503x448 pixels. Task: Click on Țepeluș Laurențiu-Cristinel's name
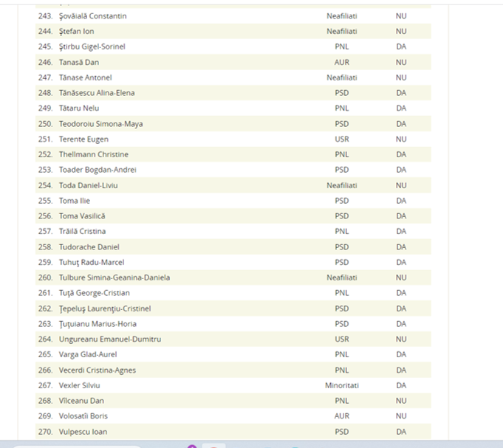pos(104,309)
